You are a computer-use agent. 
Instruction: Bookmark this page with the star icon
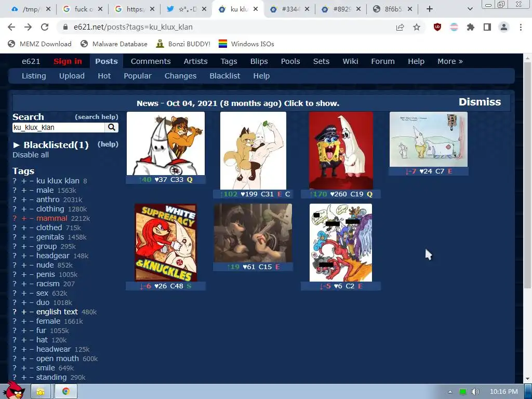pyautogui.click(x=417, y=27)
